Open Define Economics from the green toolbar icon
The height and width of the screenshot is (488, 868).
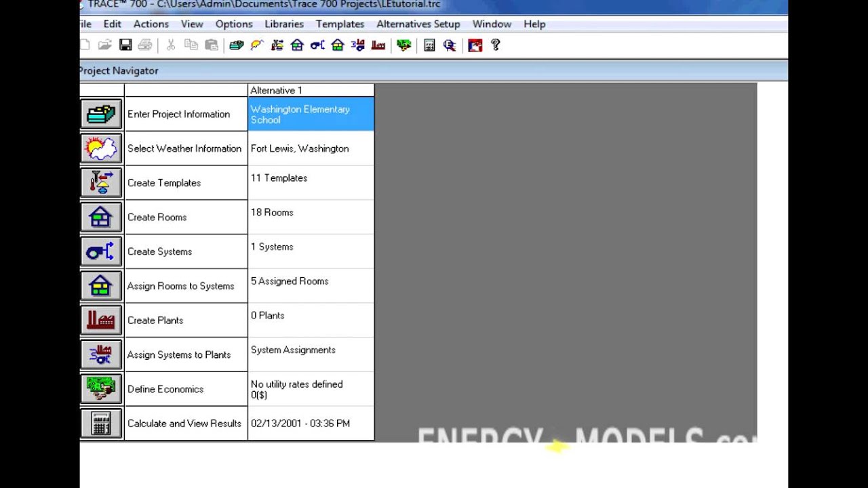click(404, 45)
